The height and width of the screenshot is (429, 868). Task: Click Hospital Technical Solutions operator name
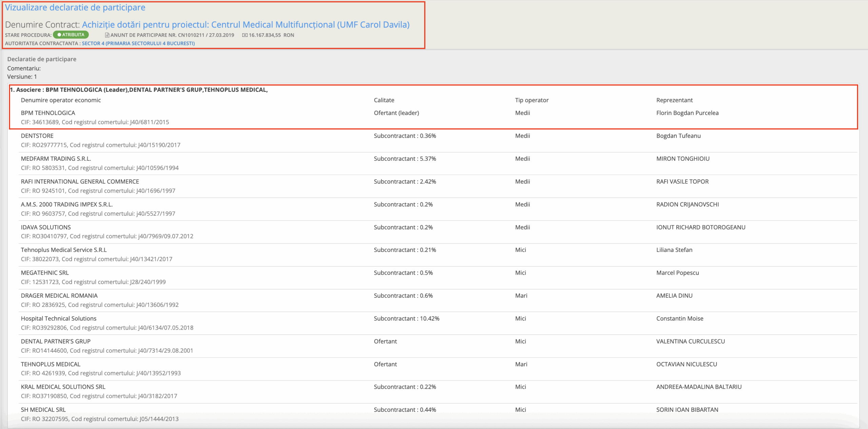tap(59, 318)
